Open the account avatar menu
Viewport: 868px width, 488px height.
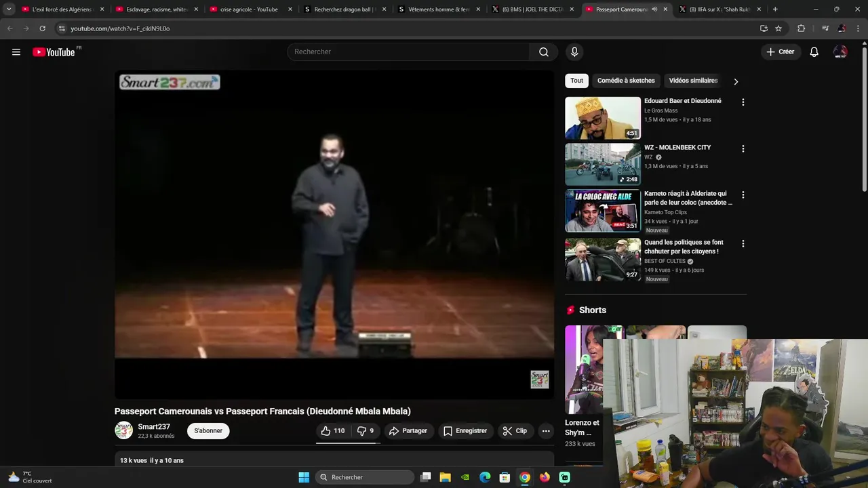pos(840,52)
